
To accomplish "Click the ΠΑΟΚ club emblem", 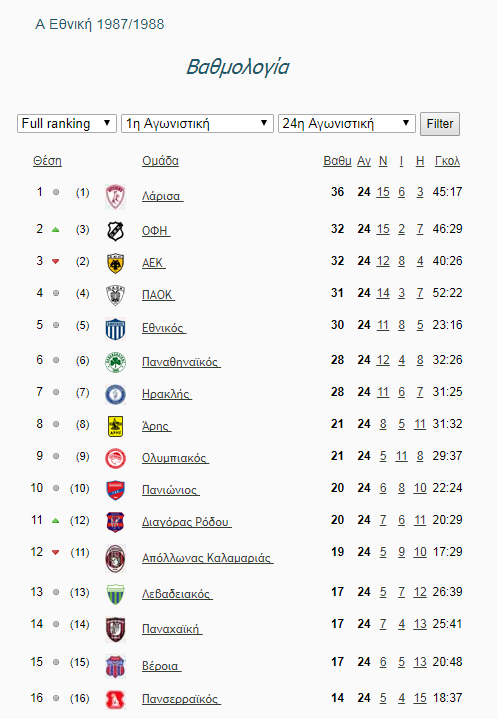I will [115, 295].
